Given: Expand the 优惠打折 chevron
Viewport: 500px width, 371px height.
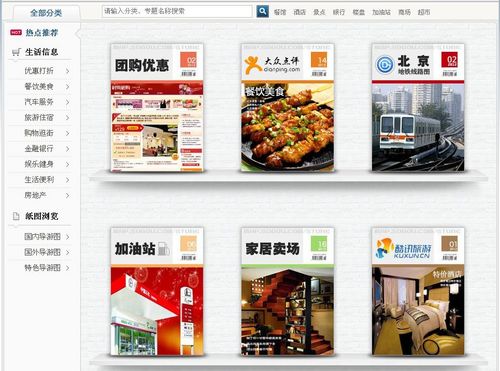Looking at the screenshot, I should click(67, 71).
